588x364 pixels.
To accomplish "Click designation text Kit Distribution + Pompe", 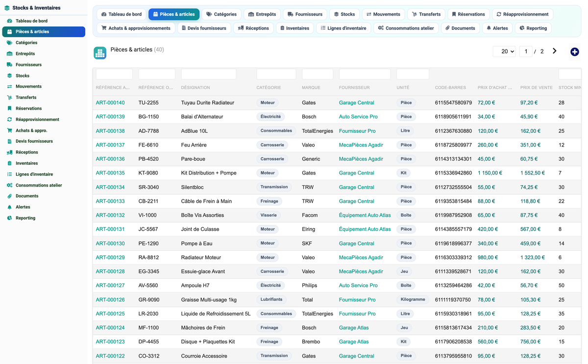I will coord(209,173).
